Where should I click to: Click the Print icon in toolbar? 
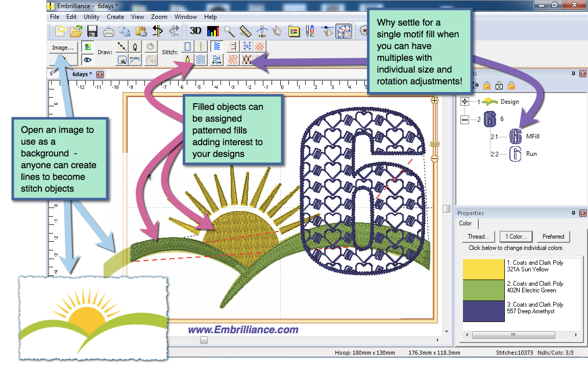[109, 31]
